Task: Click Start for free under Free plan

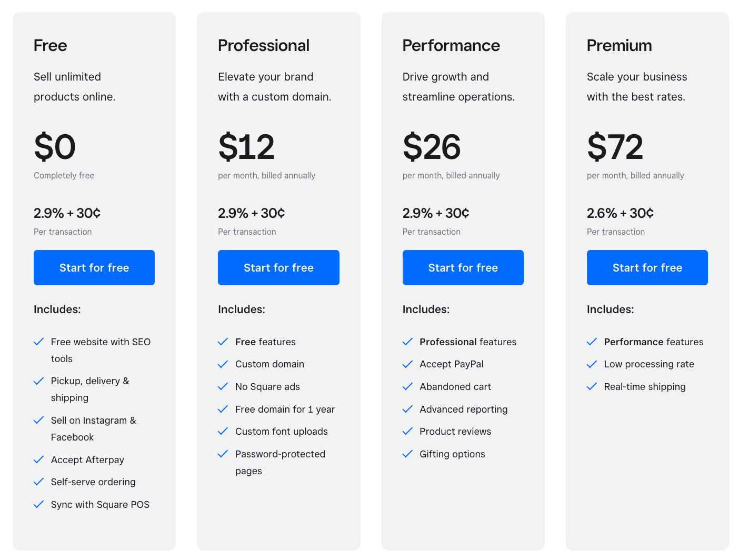Action: (94, 267)
